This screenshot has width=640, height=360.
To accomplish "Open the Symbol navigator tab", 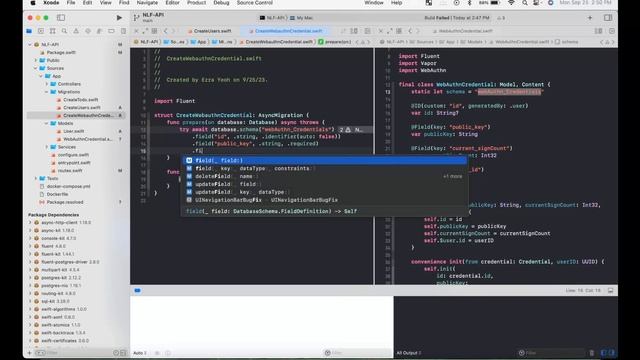I will 53,31.
